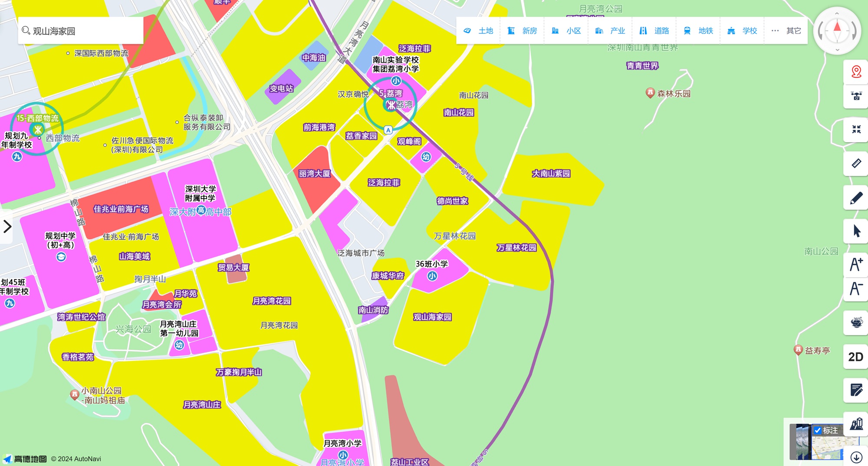The width and height of the screenshot is (868, 466).
Task: Open the 360° panorama view
Action: click(x=856, y=322)
